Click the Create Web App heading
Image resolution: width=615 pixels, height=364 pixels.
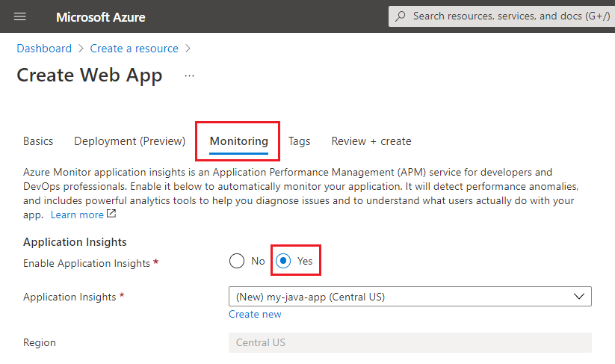[x=90, y=75]
